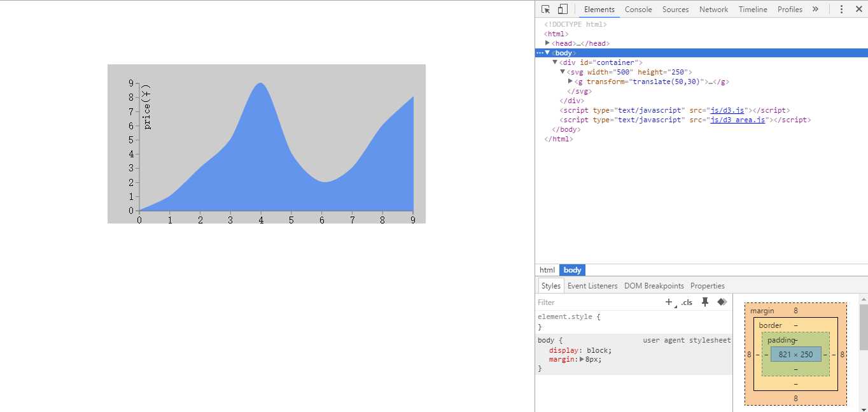868x412 pixels.
Task: Click the Filter styles input field
Action: 598,302
